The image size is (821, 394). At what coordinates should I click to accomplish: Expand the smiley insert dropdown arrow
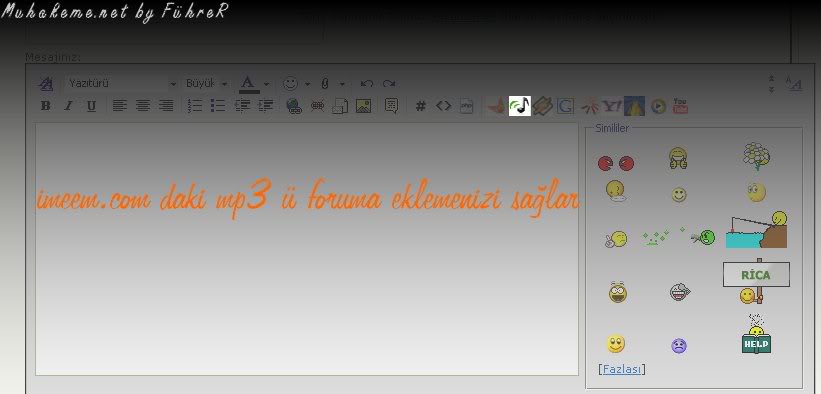tap(307, 84)
